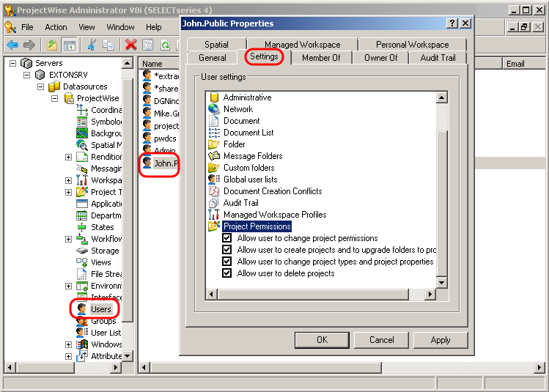
Task: Select the Audit Trail settings icon
Action: [x=213, y=203]
